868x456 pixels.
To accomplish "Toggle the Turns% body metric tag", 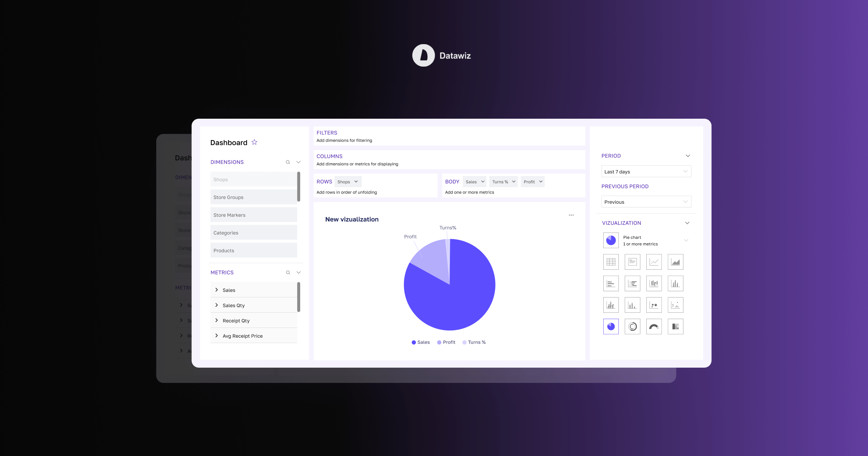I will click(x=502, y=181).
